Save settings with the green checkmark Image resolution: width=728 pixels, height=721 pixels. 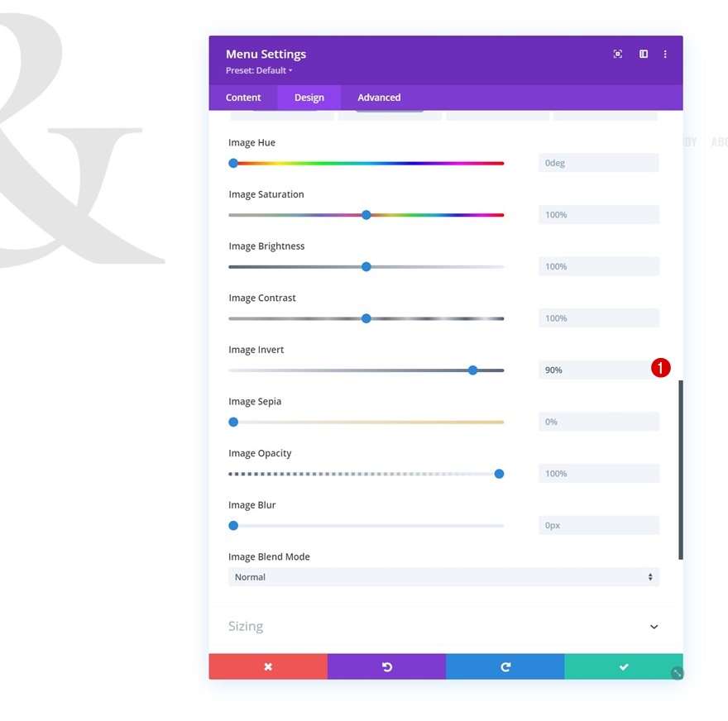click(624, 666)
